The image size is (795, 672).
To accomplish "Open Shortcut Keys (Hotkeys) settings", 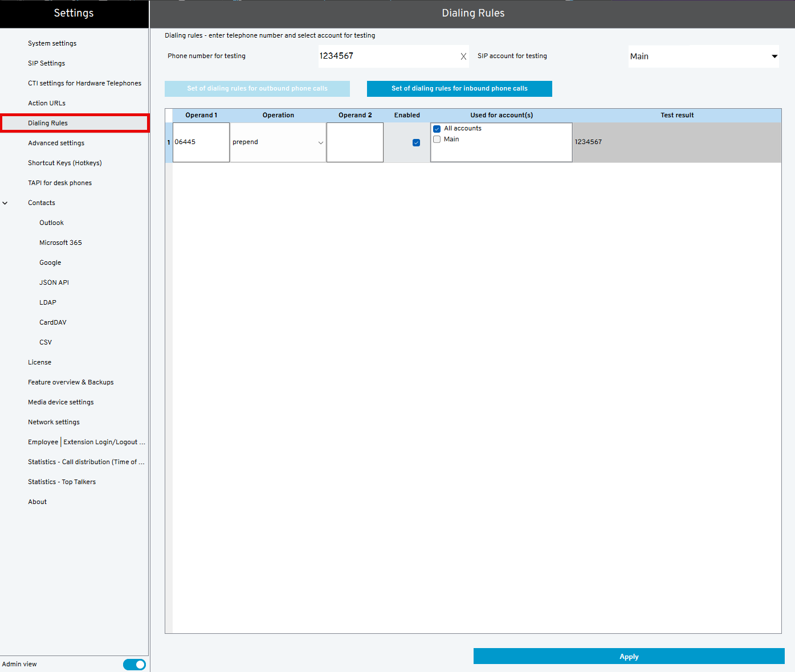I will click(65, 163).
